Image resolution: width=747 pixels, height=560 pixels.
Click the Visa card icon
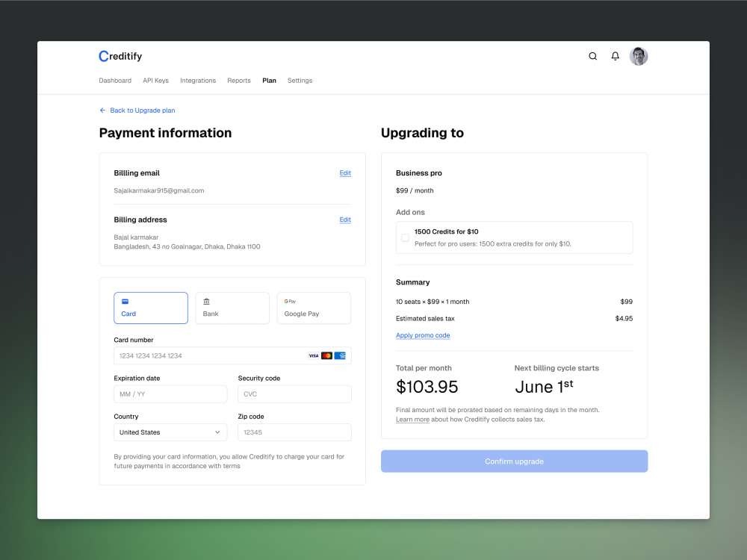point(314,355)
